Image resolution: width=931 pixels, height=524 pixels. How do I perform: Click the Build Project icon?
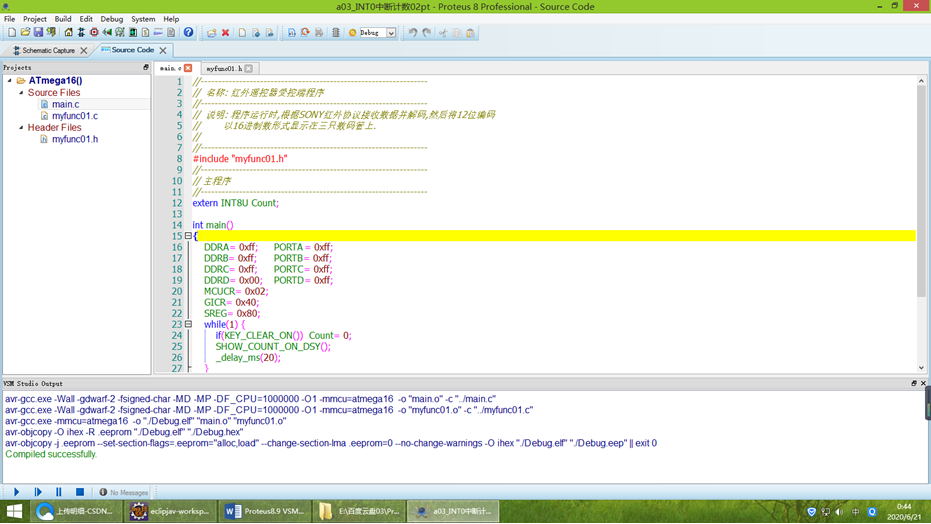pyautogui.click(x=292, y=33)
